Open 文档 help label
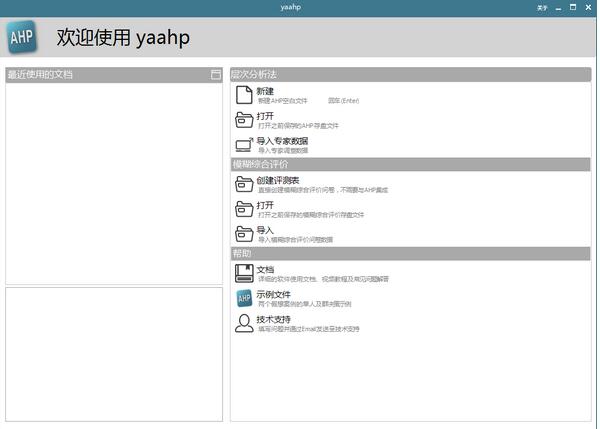 (x=265, y=269)
